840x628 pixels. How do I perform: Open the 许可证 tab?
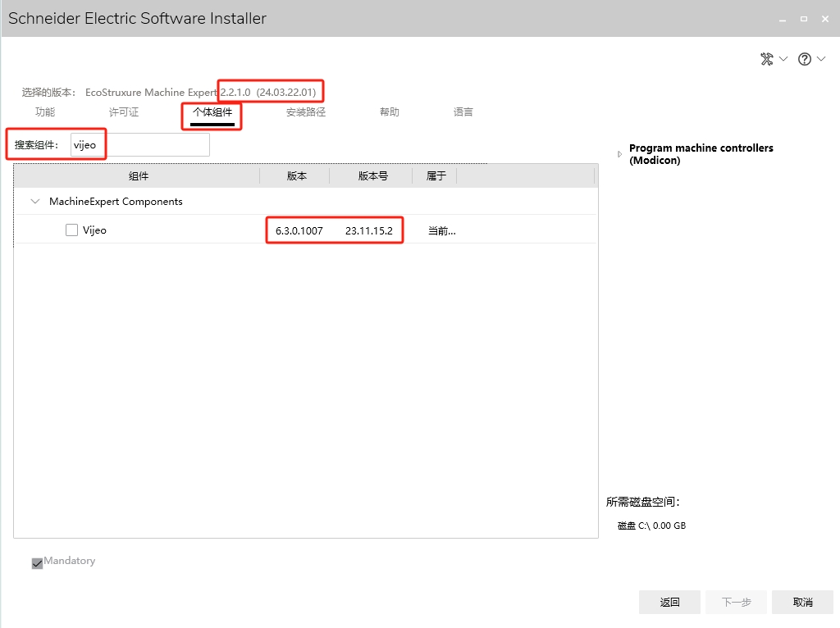pyautogui.click(x=124, y=112)
